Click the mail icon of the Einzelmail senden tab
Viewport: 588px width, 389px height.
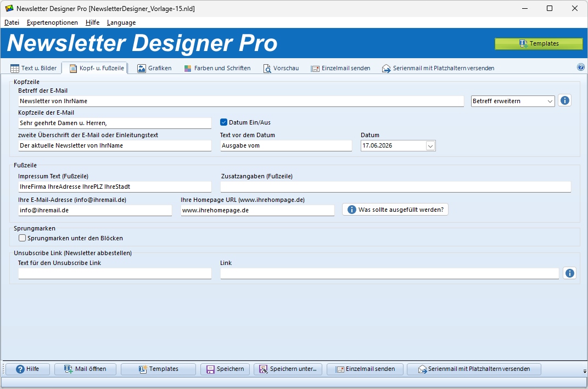pyautogui.click(x=315, y=69)
